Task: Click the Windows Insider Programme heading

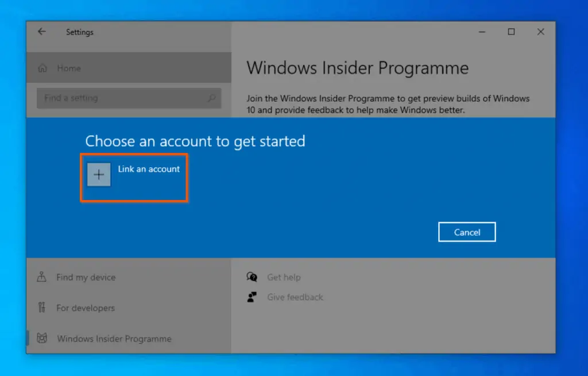Action: click(x=357, y=68)
